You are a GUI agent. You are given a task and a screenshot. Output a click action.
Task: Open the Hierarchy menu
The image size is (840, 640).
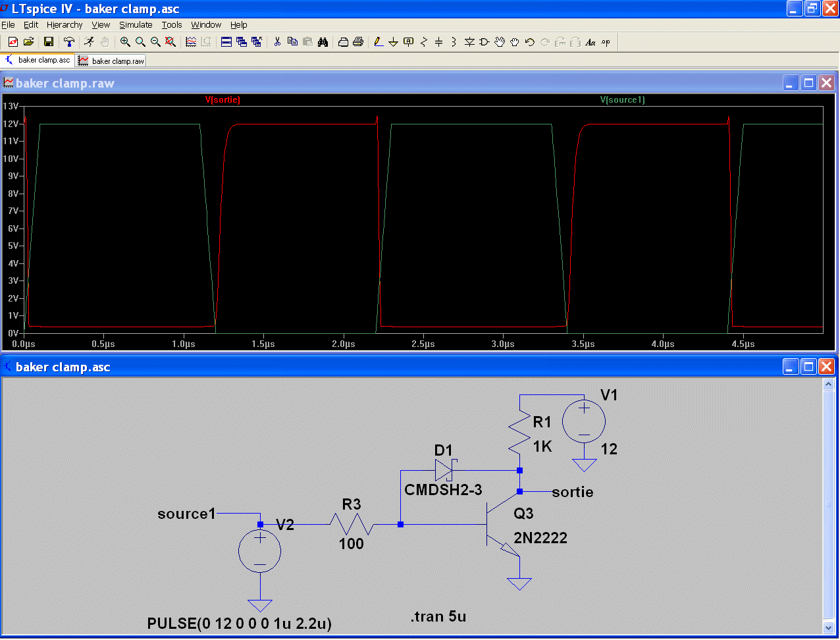pos(65,25)
